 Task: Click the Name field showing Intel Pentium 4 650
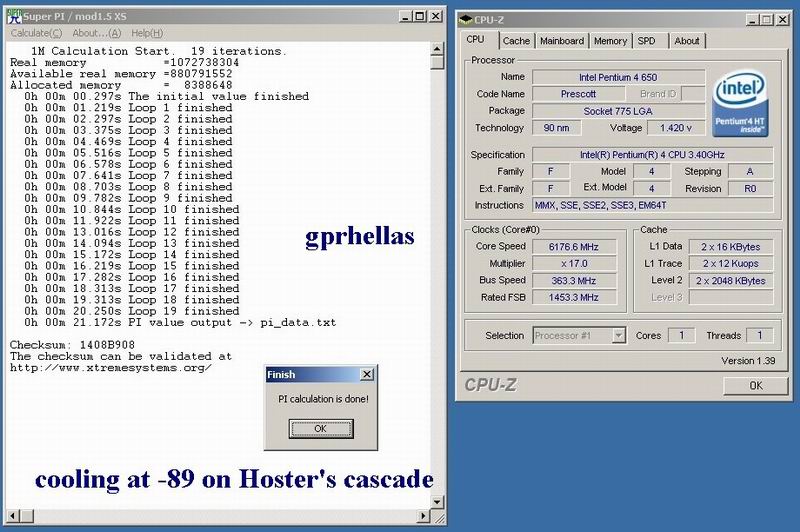(618, 78)
